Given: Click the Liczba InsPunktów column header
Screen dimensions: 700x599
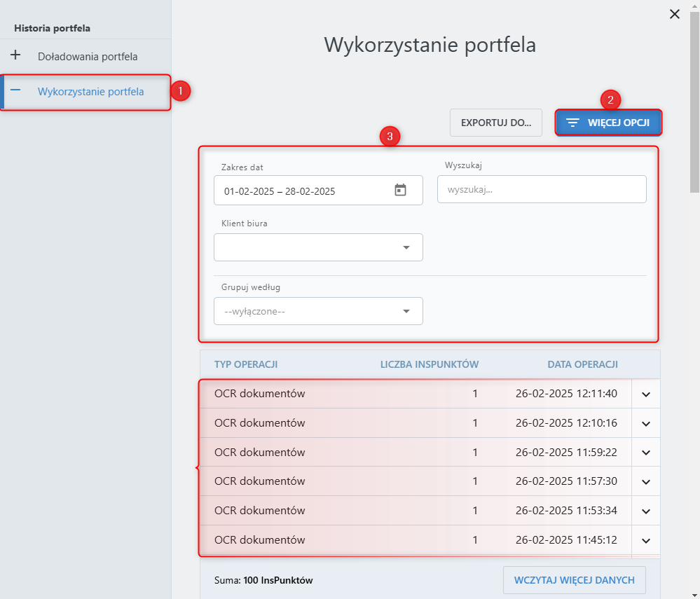Looking at the screenshot, I should [x=429, y=364].
